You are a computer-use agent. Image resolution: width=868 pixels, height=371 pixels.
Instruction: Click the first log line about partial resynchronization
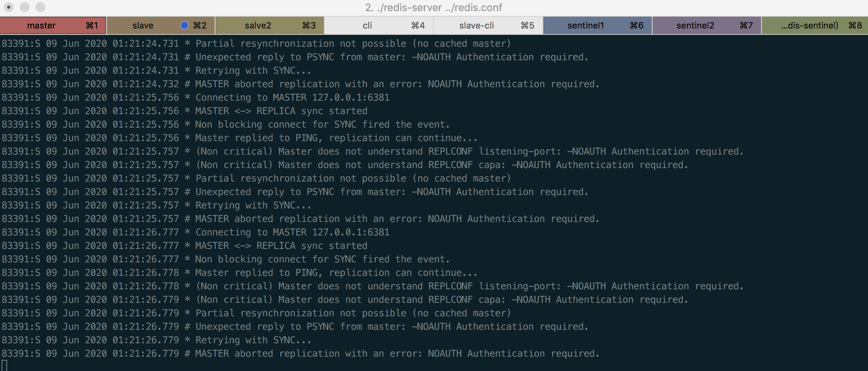click(256, 44)
